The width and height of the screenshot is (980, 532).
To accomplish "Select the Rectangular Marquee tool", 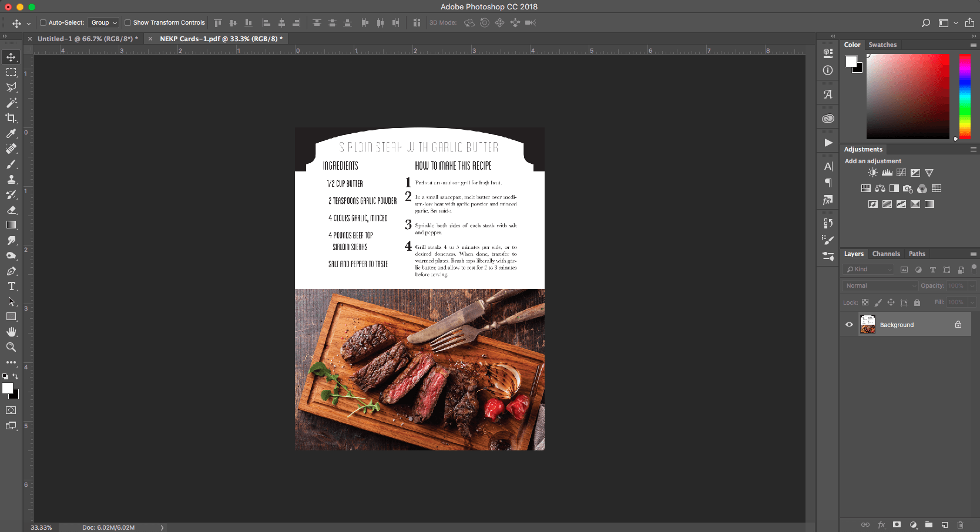I will click(11, 72).
